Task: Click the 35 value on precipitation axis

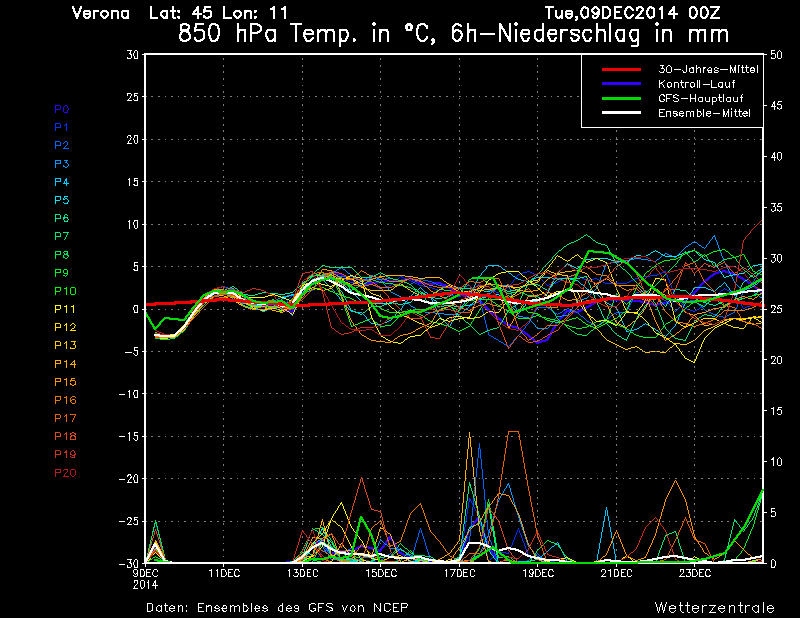Action: point(776,208)
